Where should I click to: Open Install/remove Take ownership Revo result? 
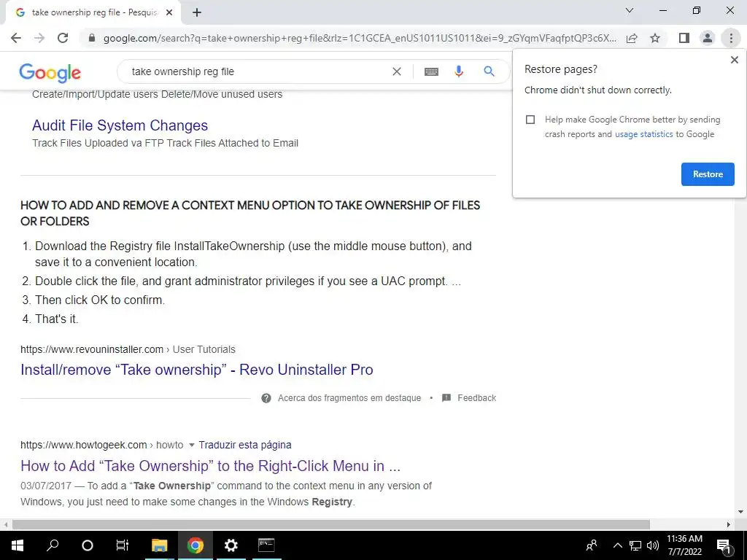point(197,370)
